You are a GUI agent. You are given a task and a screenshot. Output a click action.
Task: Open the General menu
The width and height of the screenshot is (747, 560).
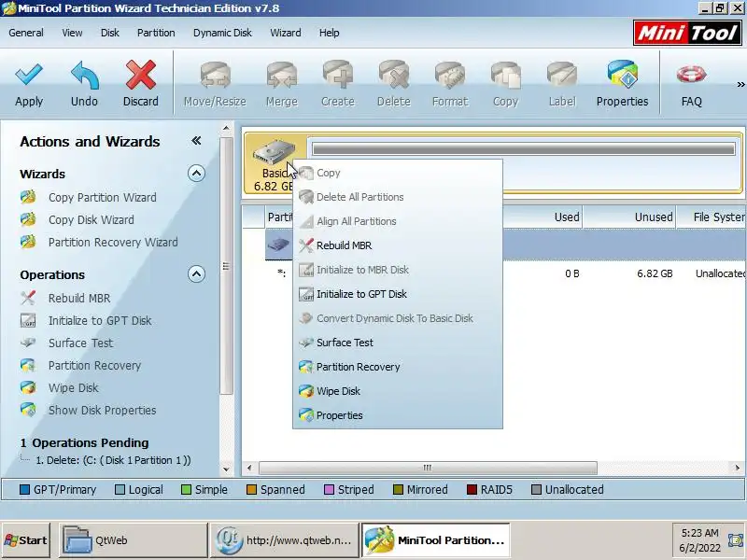point(26,33)
